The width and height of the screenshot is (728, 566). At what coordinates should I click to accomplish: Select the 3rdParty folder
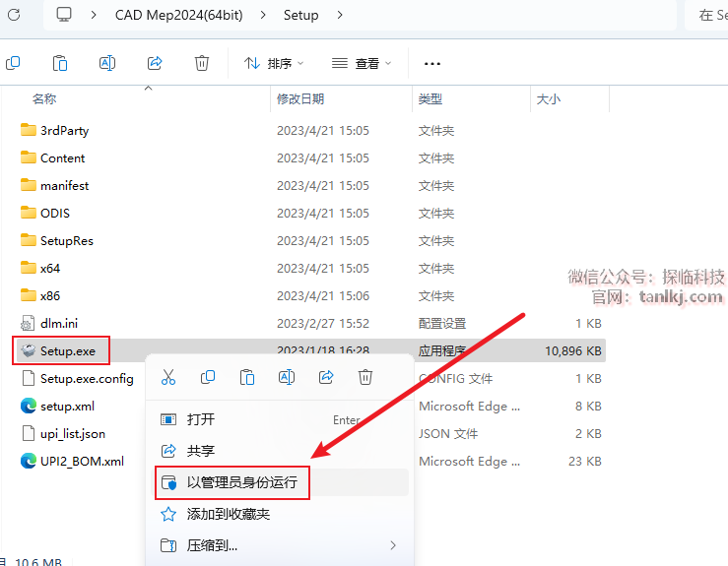(64, 130)
